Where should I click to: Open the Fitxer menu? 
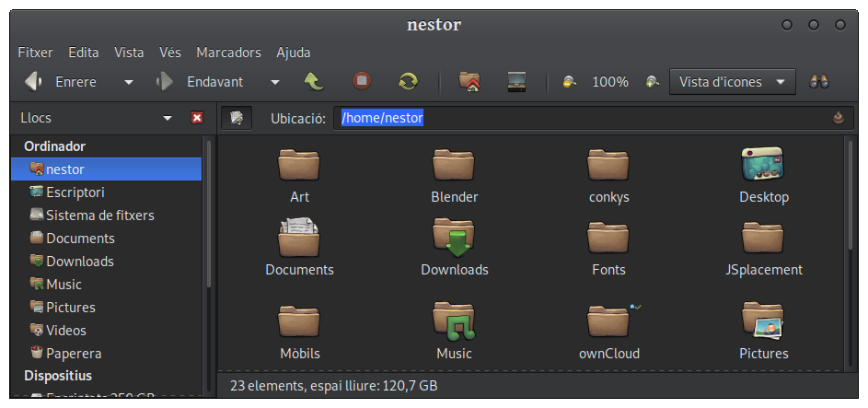36,52
